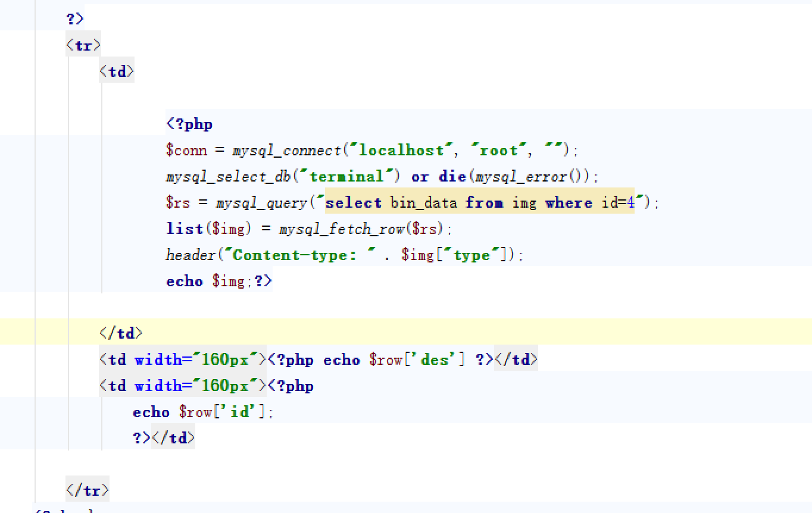Click the mysql_connect function name
Screen dimensions: 812x513
coord(286,151)
